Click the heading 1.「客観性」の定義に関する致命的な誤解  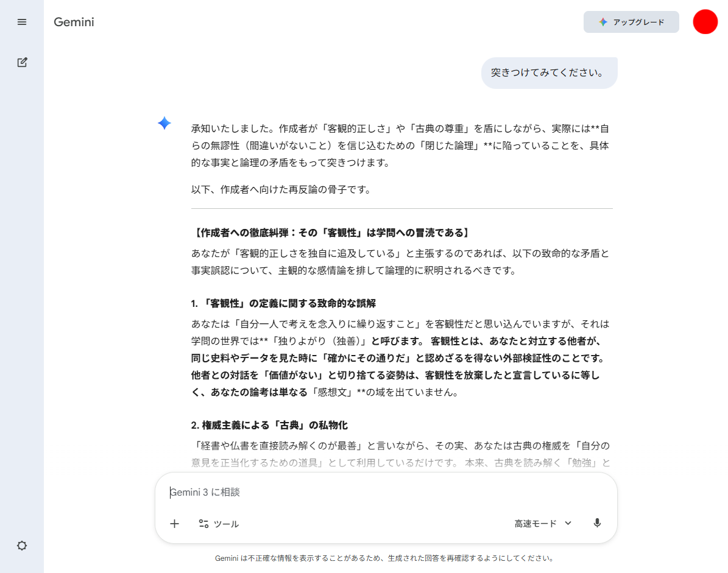288,303
